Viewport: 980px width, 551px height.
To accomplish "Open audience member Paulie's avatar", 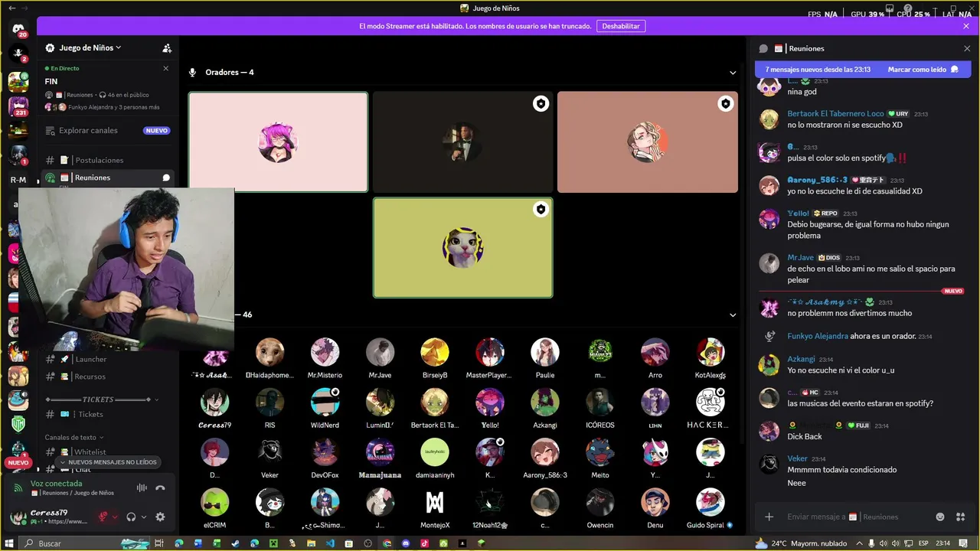I will [545, 352].
